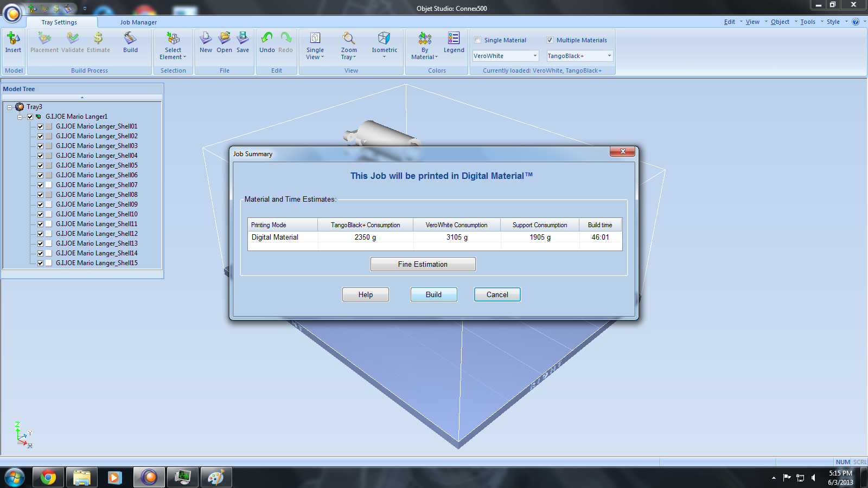The image size is (868, 488).
Task: Click the Shell02 color swatch
Action: pos(49,136)
